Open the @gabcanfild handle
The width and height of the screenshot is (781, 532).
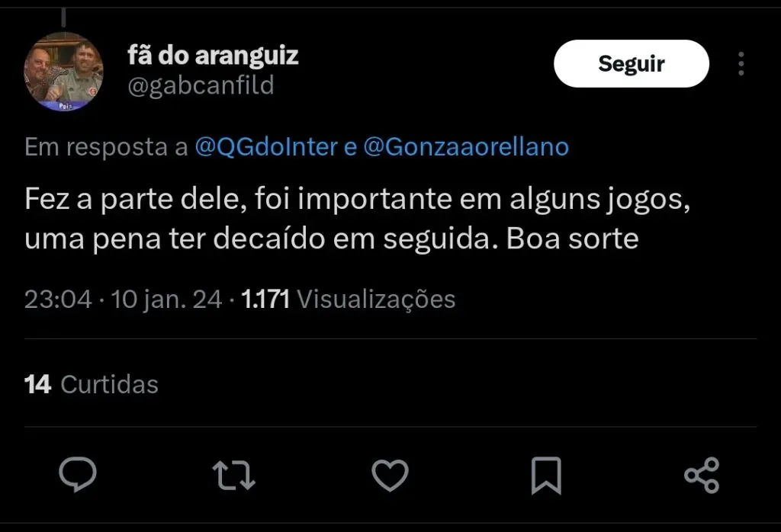click(x=201, y=85)
